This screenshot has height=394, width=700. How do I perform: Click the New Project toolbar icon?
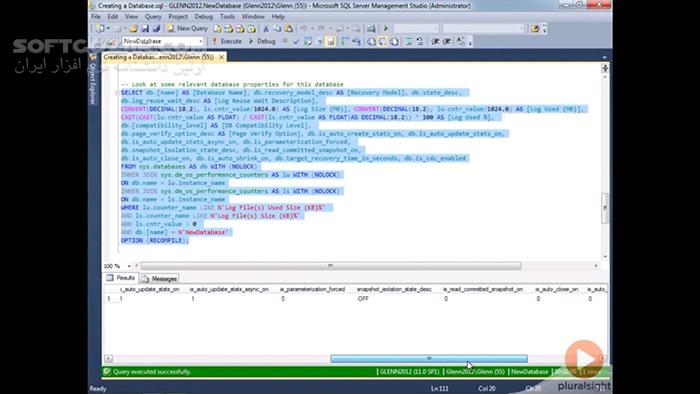point(100,29)
